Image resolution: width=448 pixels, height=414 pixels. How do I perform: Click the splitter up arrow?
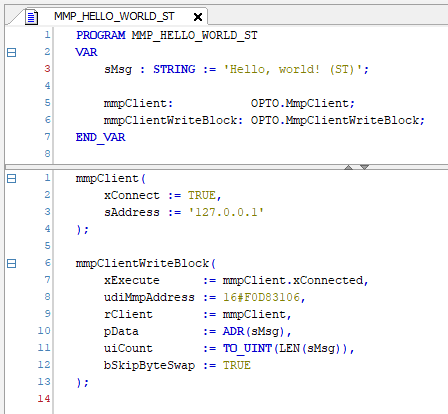click(x=349, y=167)
